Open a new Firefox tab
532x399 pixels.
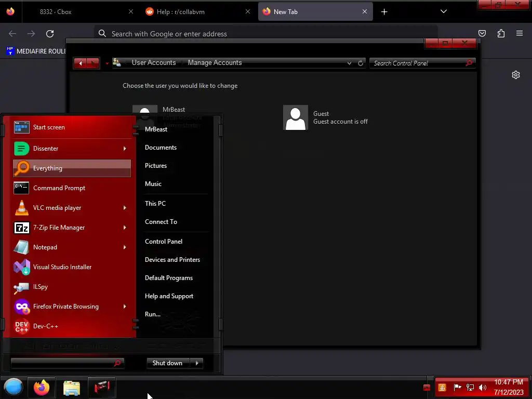point(384,12)
